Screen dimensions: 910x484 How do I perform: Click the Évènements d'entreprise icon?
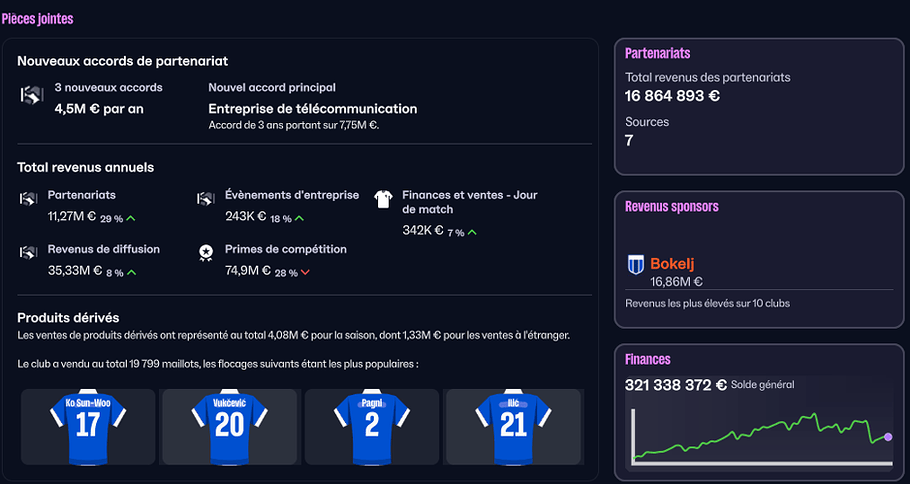pyautogui.click(x=205, y=198)
